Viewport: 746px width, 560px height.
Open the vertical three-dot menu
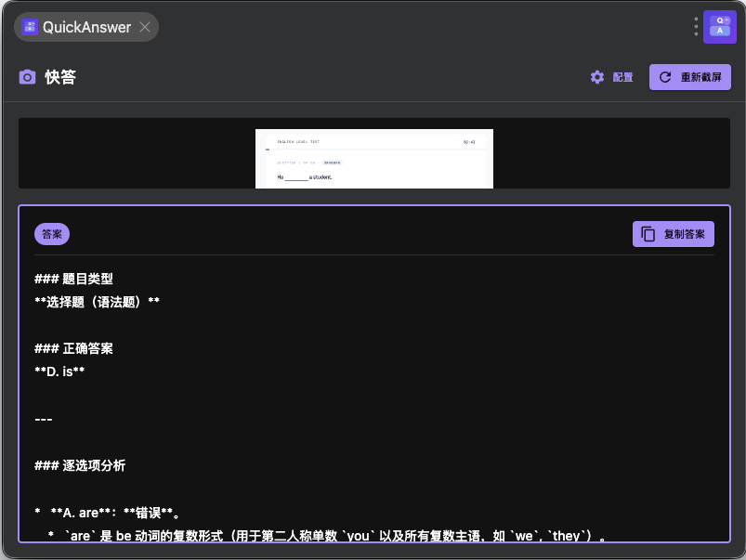point(696,27)
